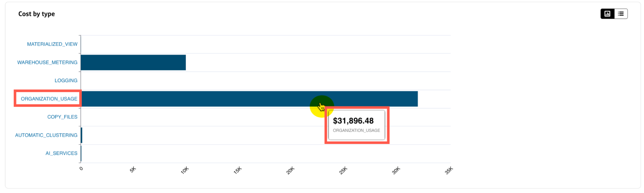
Task: Click the tooltip's ORGANIZATION_USAGE caption
Action: (x=356, y=130)
